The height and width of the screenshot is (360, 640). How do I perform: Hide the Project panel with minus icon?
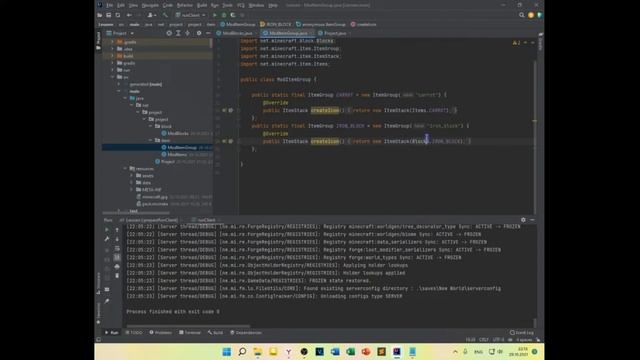point(208,33)
